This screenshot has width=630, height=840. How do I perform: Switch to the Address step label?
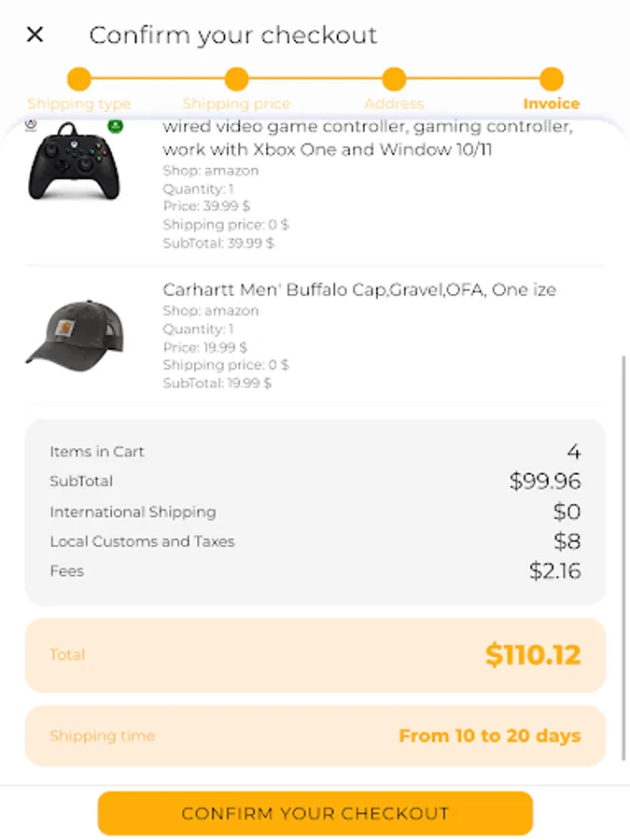coord(394,104)
